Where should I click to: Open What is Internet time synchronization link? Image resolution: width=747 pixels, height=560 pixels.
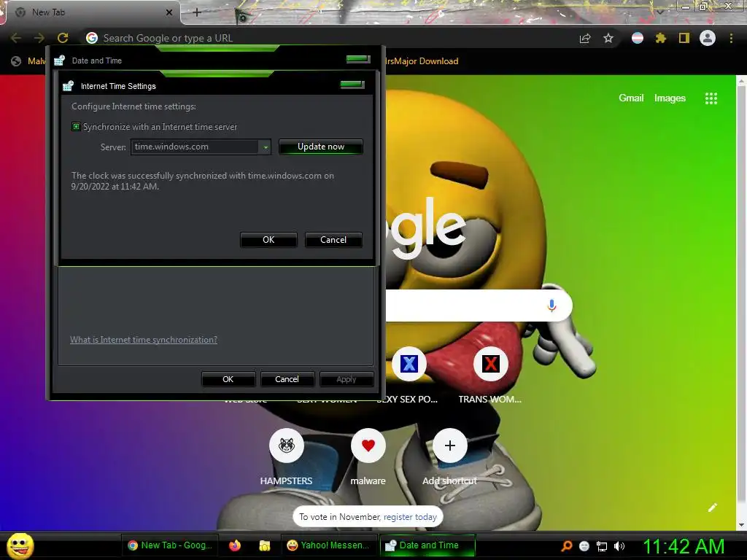144,340
